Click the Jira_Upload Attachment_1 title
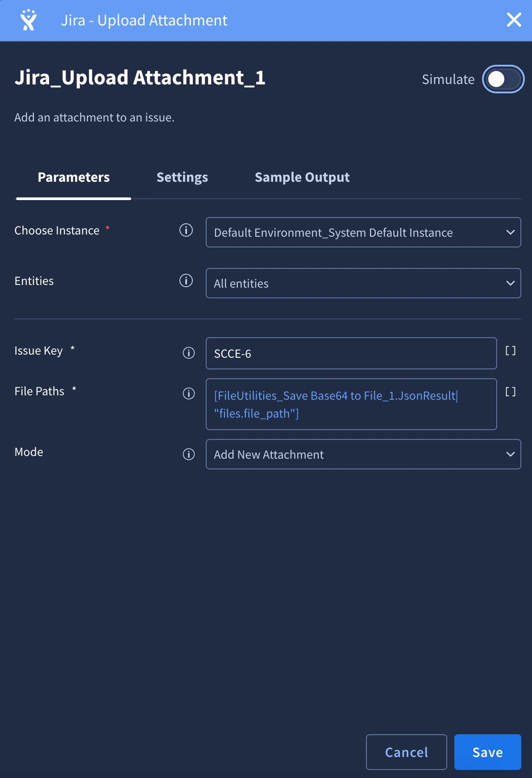 tap(140, 78)
